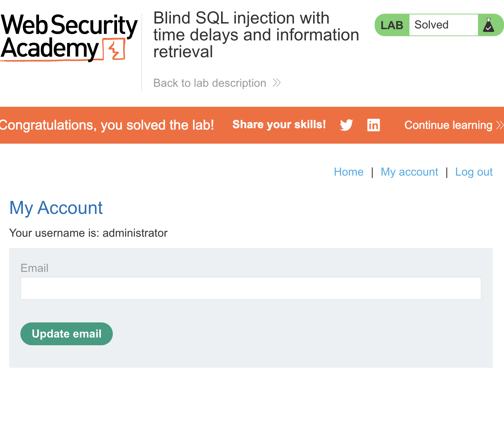Click the My Account heading
Viewport: 504px width, 432px height.
click(x=56, y=208)
